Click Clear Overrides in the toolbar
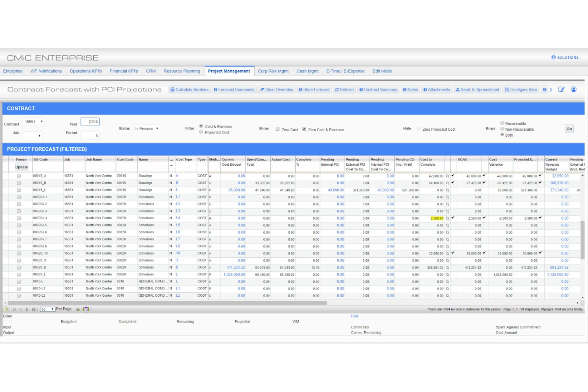 277,90
